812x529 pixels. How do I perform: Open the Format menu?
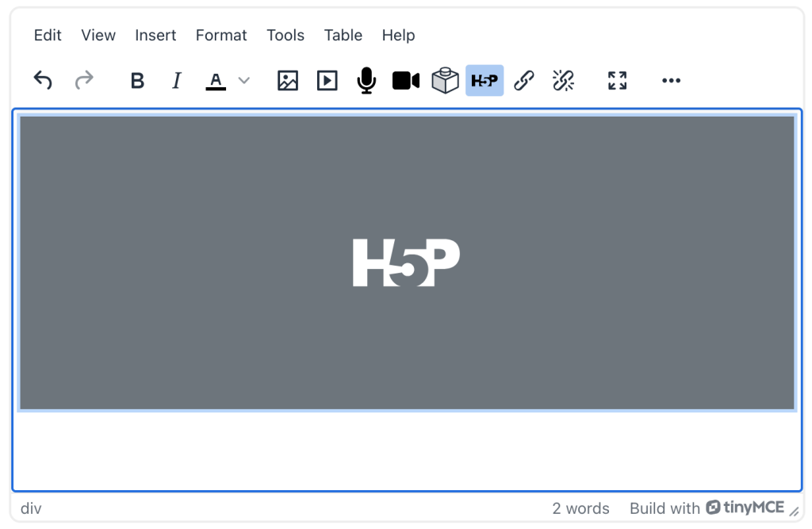point(221,35)
